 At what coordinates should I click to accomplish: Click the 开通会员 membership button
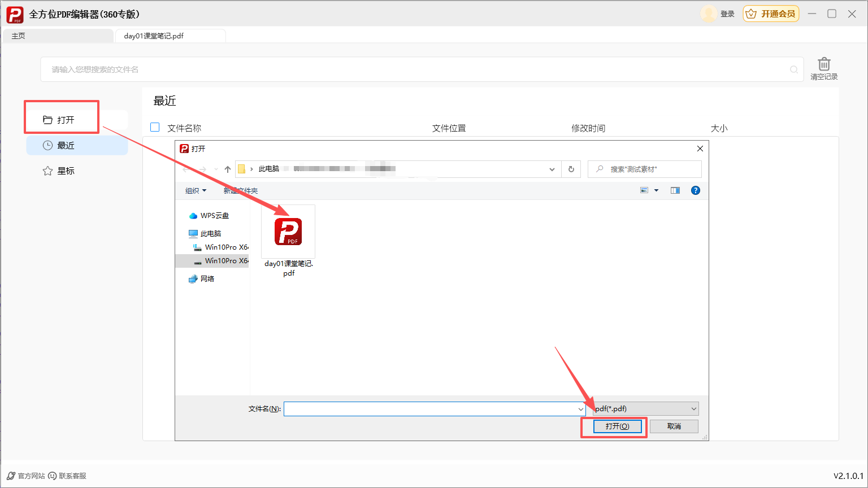[x=771, y=14]
